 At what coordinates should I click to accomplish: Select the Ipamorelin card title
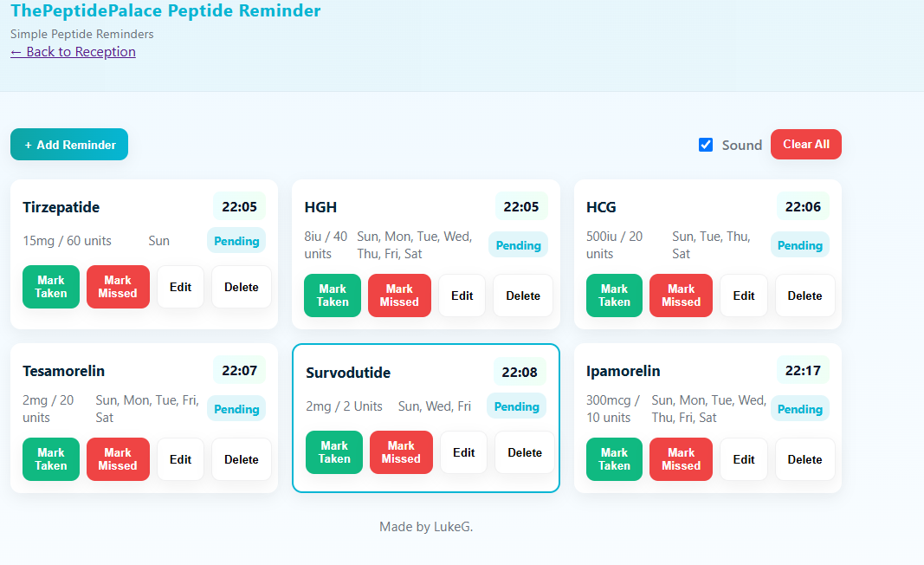[624, 371]
